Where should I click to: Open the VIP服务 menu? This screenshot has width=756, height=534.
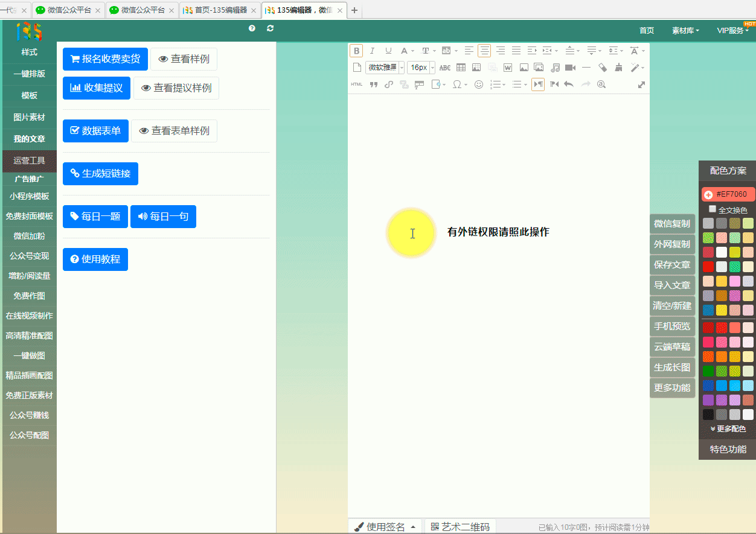click(x=732, y=31)
